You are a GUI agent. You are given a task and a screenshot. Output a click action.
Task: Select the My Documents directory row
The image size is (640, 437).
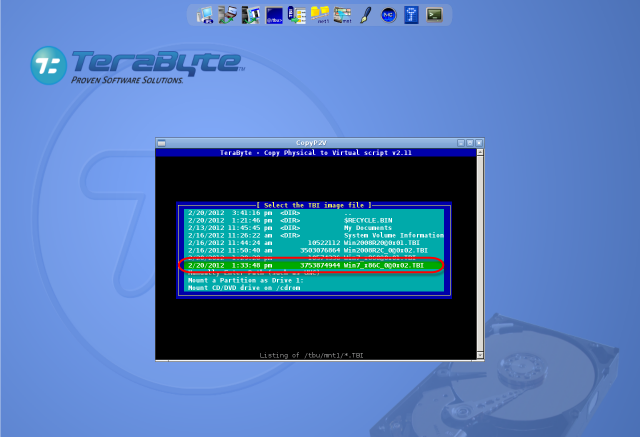pyautogui.click(x=314, y=228)
